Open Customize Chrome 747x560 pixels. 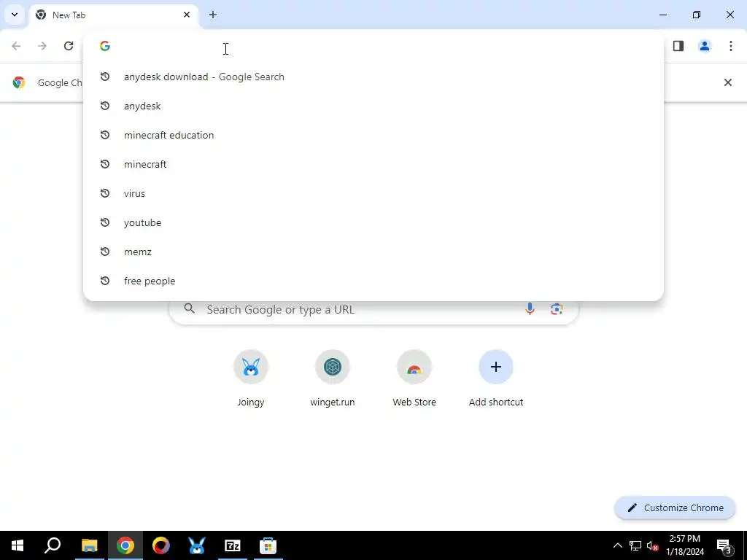point(675,507)
